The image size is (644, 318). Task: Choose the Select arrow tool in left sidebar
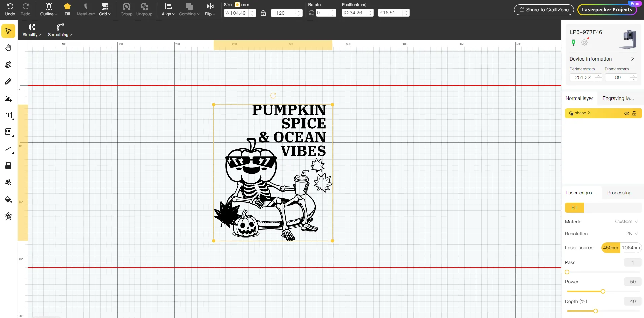coord(8,31)
